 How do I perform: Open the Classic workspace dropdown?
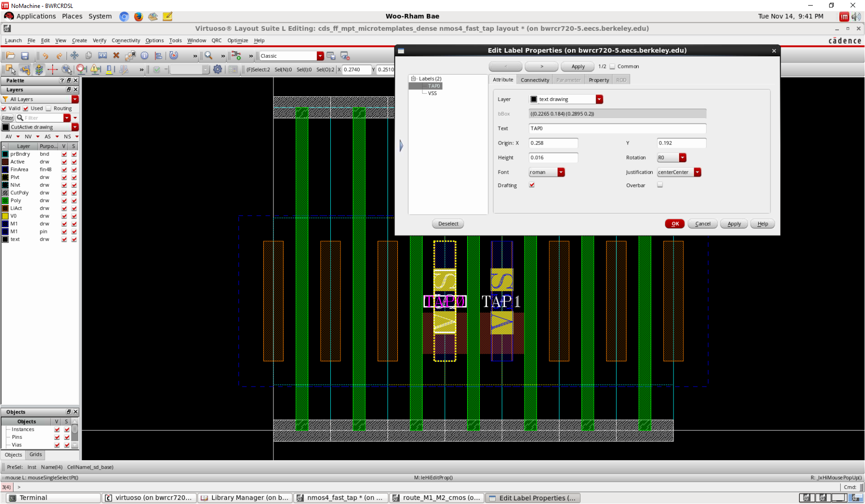[320, 56]
